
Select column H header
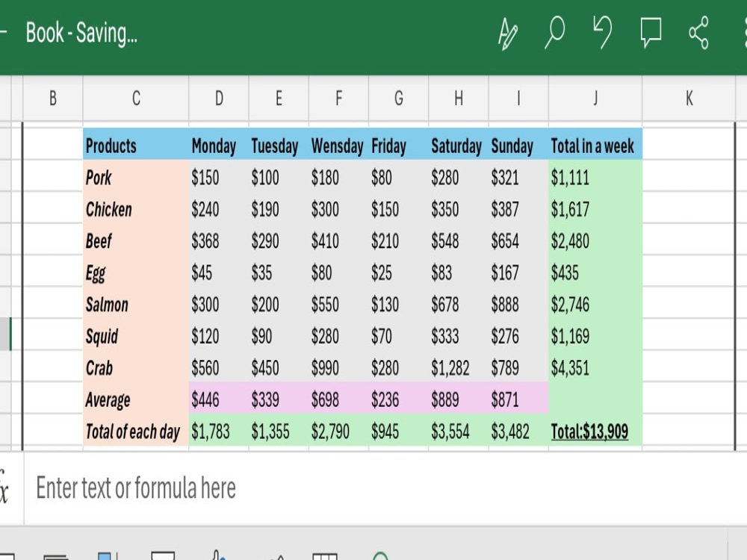click(459, 99)
